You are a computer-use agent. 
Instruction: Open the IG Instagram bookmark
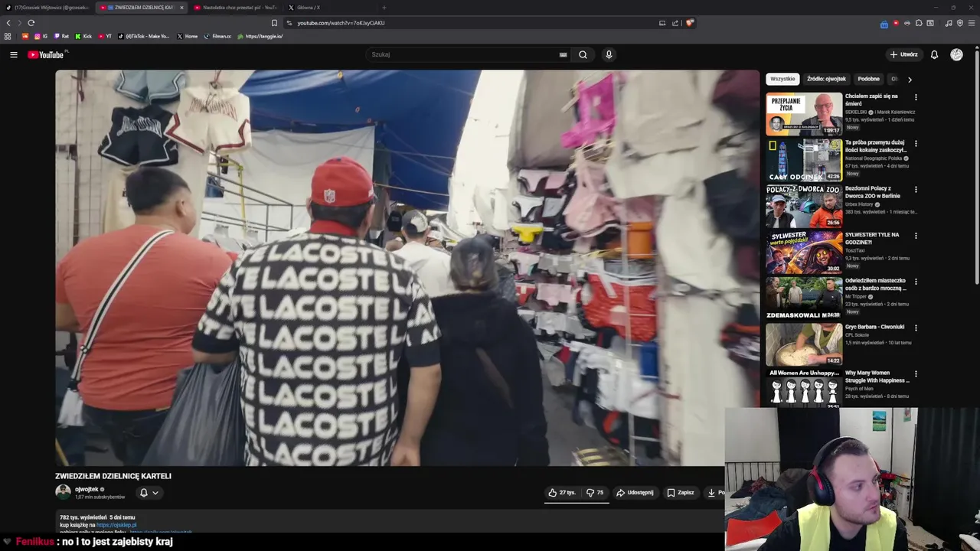point(41,36)
